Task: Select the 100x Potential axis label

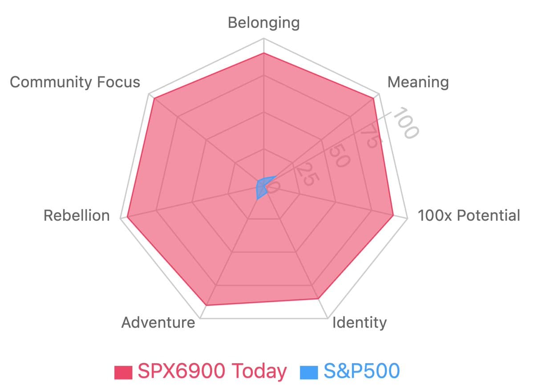Action: (469, 215)
